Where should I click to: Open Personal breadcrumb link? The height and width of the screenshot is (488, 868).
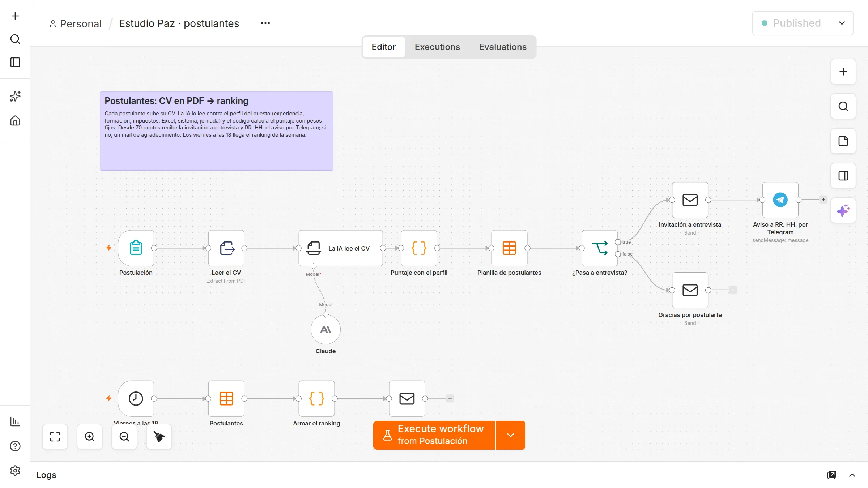click(76, 24)
